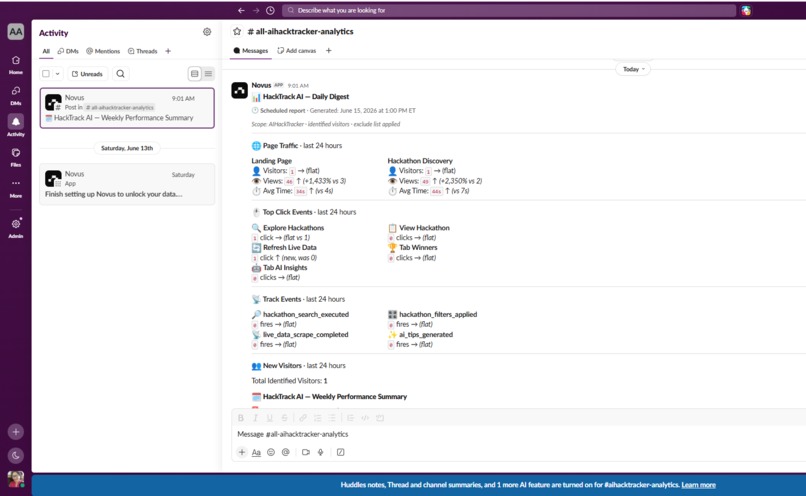Toggle strikethrough formatting

click(284, 418)
